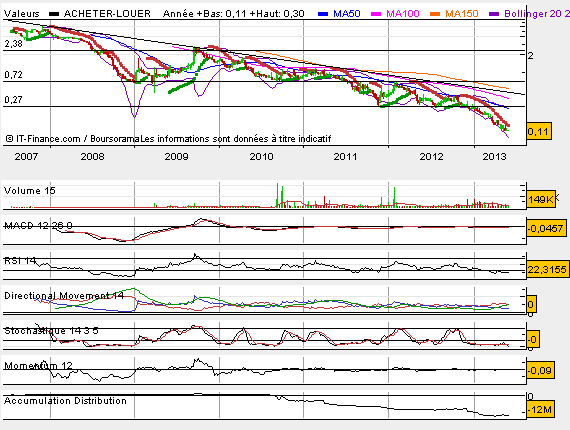Click the 2008 year axis label
The height and width of the screenshot is (430, 570).
(x=92, y=157)
